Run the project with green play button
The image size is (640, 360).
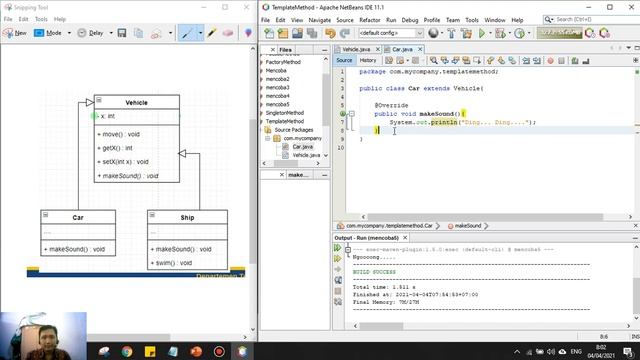tap(482, 33)
